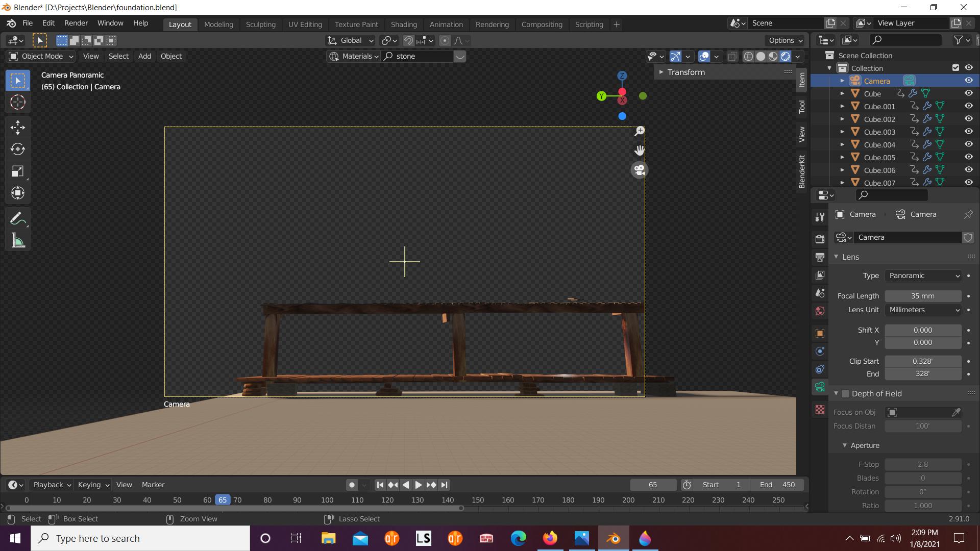The width and height of the screenshot is (980, 551).
Task: Open the Playback menu in timeline
Action: tap(52, 485)
